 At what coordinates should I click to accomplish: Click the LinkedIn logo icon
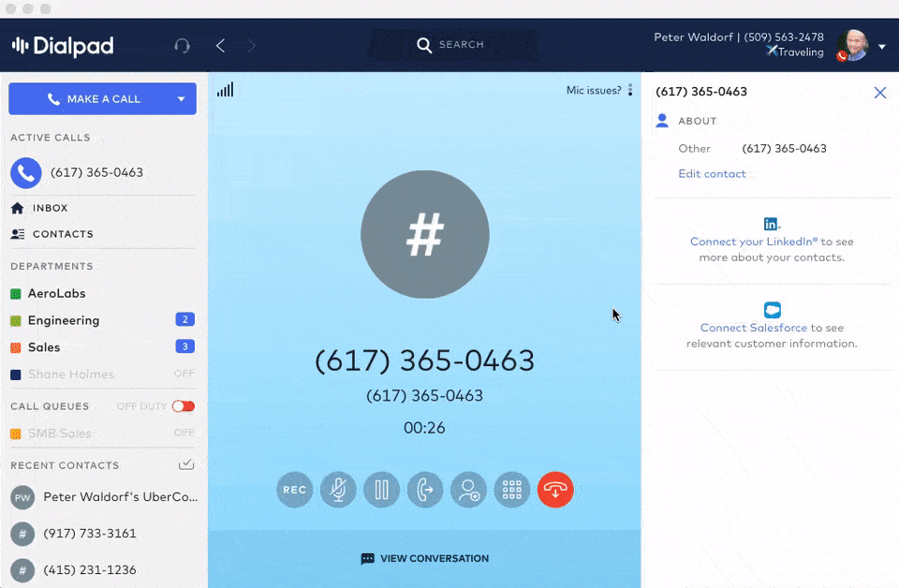771,224
